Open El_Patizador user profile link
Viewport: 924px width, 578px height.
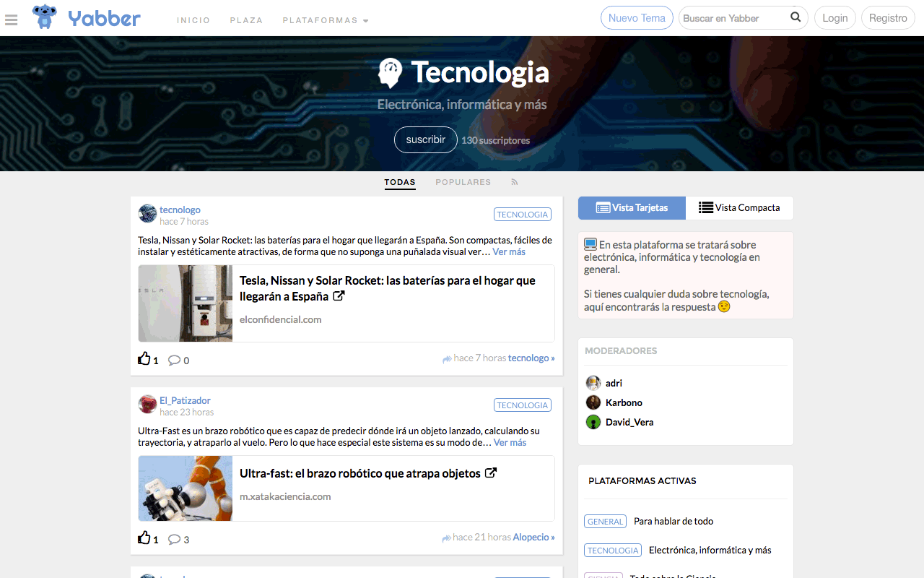[185, 400]
